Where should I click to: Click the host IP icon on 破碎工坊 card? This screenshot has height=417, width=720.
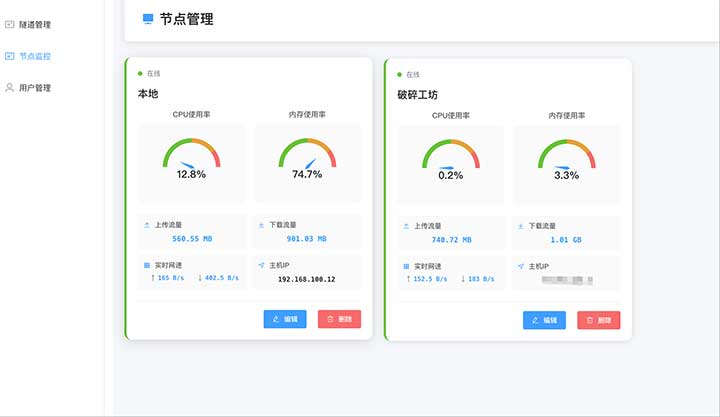click(521, 266)
